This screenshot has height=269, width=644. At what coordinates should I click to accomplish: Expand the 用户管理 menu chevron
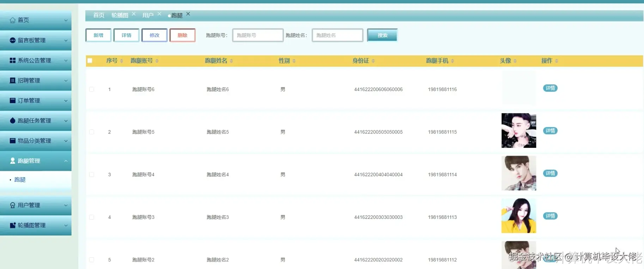coord(66,205)
